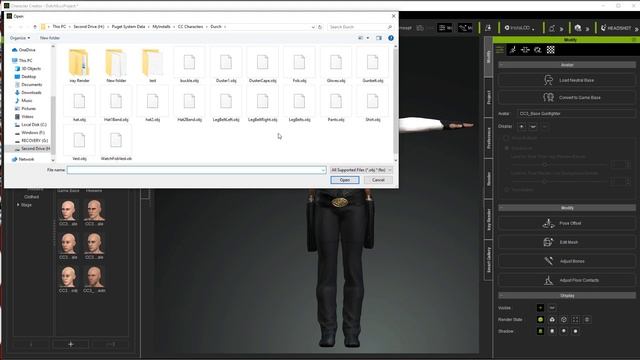The image size is (640, 360).
Task: Click Load Neutral Base button
Action: pyautogui.click(x=567, y=80)
